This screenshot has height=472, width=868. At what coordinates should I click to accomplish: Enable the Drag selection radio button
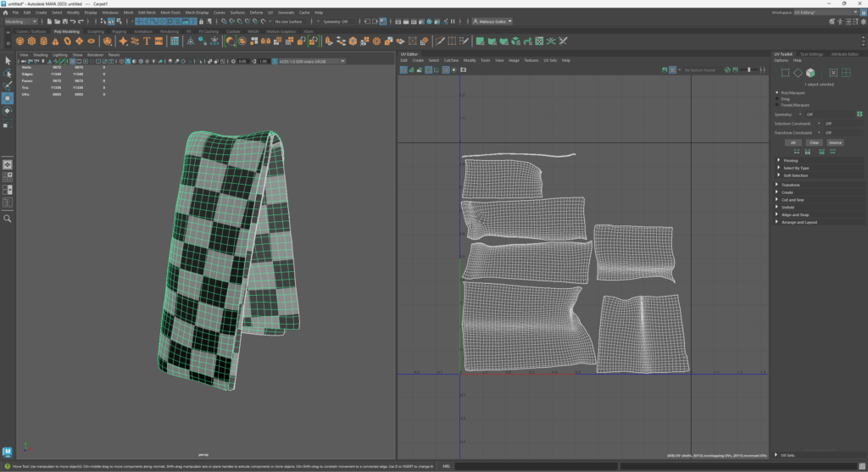click(x=779, y=98)
